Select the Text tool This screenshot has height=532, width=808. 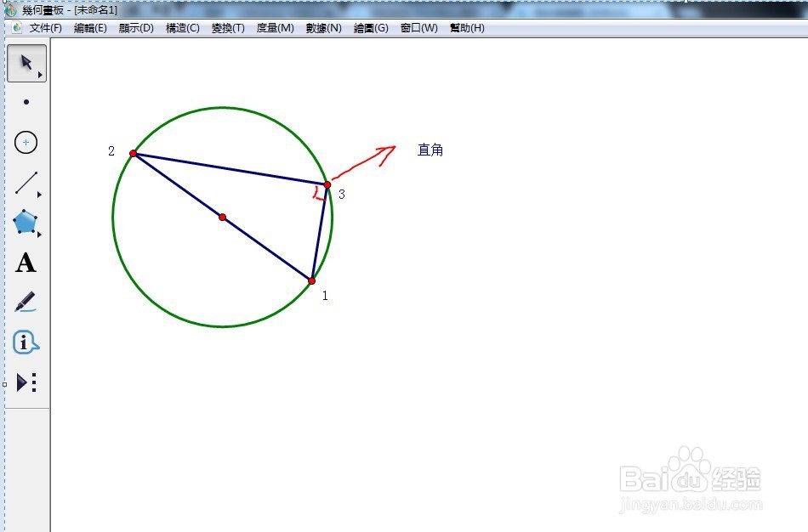(26, 262)
